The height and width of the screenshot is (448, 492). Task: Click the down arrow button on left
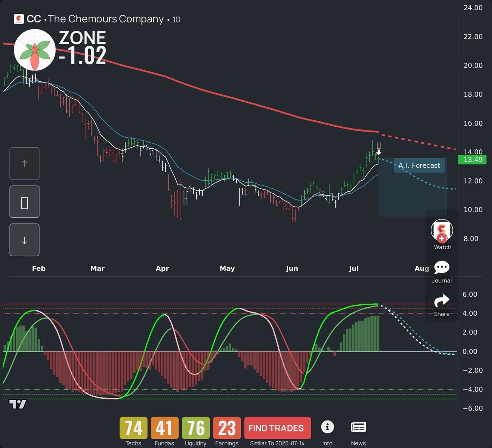(x=24, y=240)
